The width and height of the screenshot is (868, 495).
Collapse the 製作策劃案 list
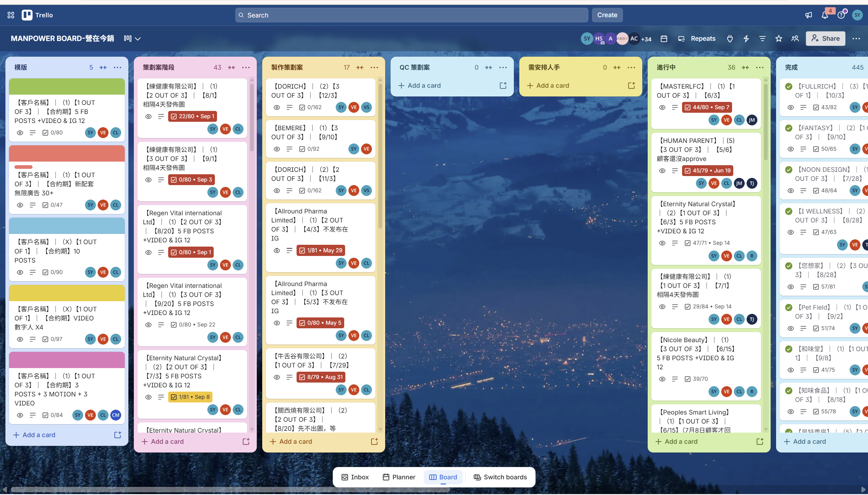360,67
